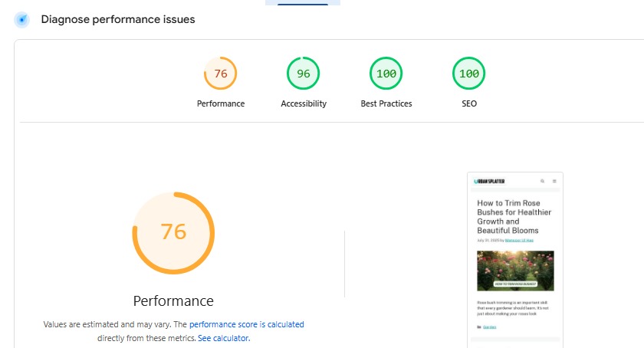Click the Performance score 76 gauge at top

221,74
